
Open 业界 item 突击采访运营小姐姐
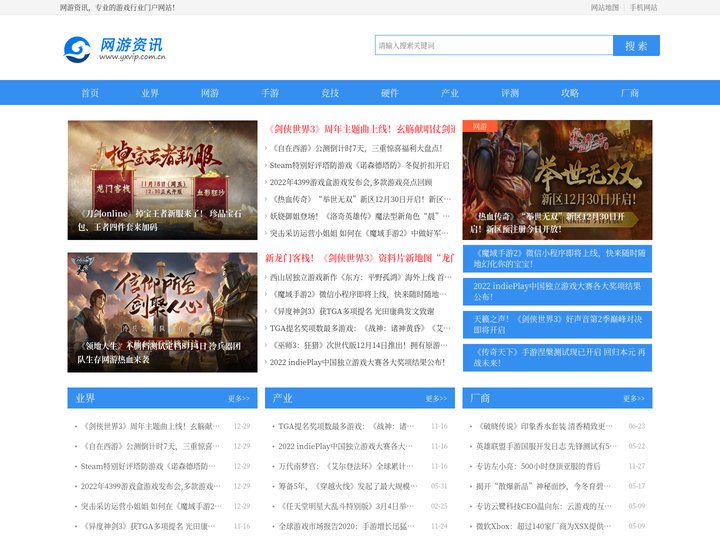pyautogui.click(x=151, y=506)
